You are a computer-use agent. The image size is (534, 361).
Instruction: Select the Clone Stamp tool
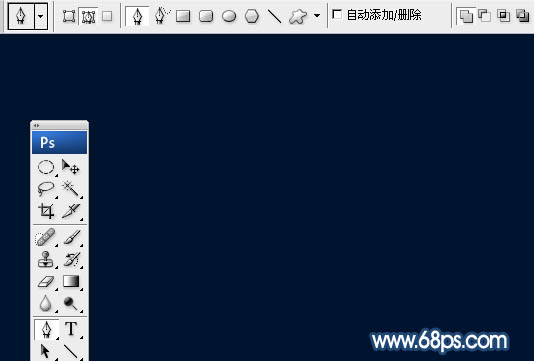[46, 259]
